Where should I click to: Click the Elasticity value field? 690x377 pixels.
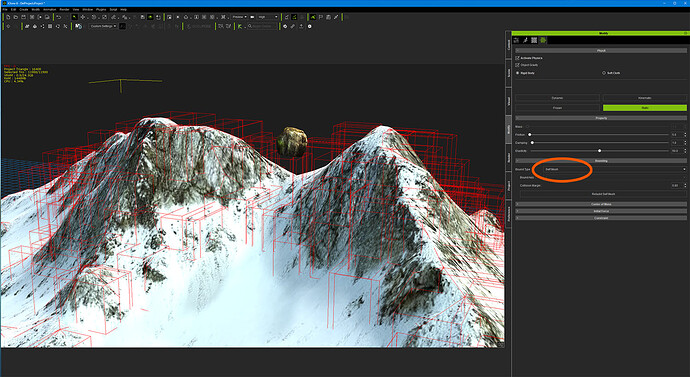tap(676, 151)
